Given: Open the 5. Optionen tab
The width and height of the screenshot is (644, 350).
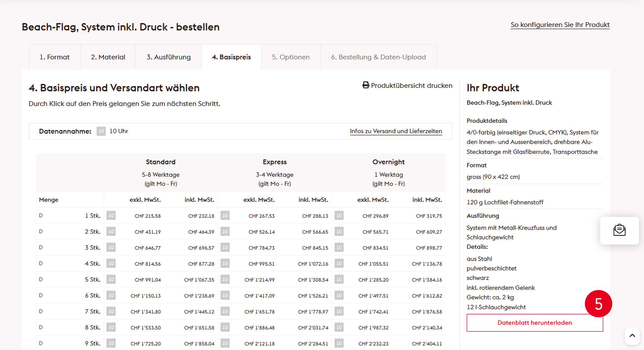Looking at the screenshot, I should click(x=291, y=57).
